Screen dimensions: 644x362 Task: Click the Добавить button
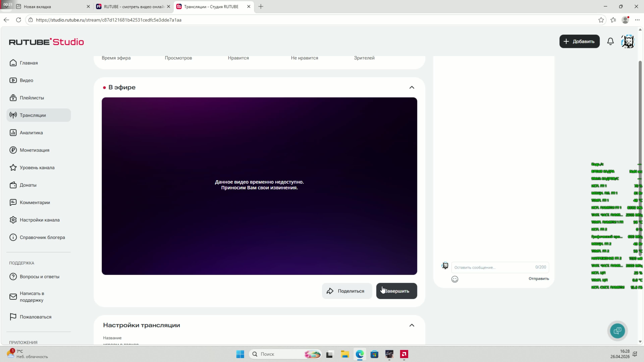coord(579,41)
